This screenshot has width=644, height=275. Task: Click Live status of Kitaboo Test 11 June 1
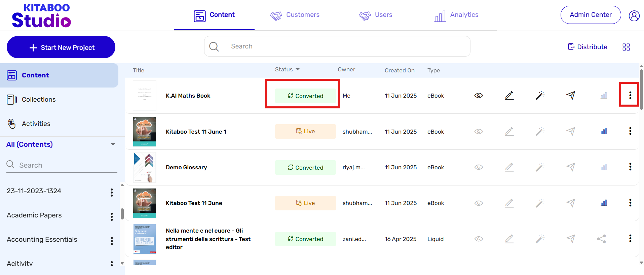pyautogui.click(x=305, y=131)
